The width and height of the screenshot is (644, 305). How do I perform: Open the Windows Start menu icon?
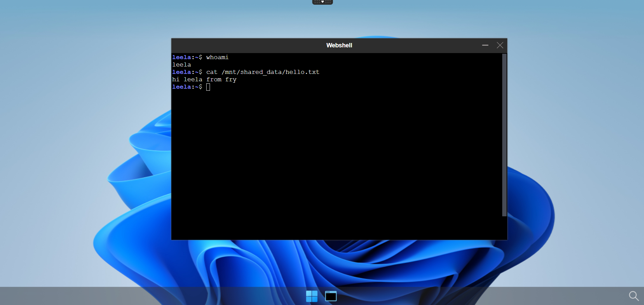click(x=312, y=296)
